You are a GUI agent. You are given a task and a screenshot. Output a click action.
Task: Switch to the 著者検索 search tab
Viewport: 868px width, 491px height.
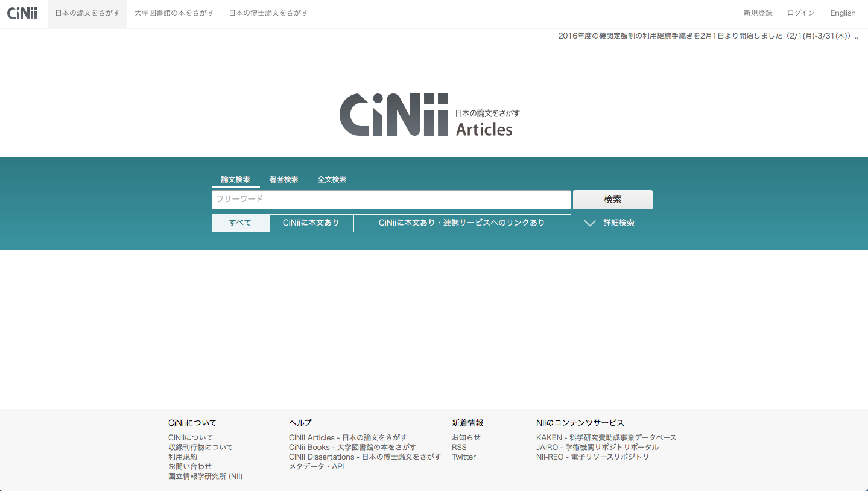pyautogui.click(x=284, y=179)
